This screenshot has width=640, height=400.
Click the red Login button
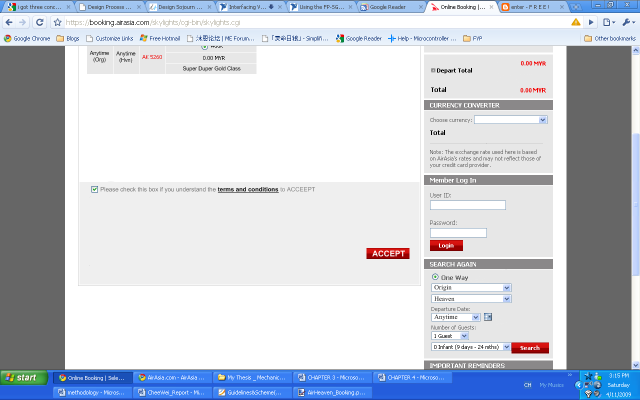pyautogui.click(x=446, y=246)
